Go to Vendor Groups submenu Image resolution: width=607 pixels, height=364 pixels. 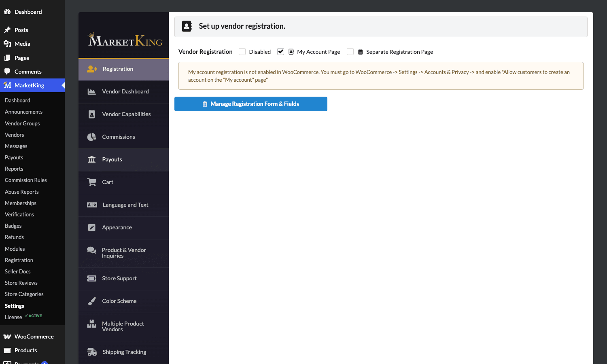[22, 123]
